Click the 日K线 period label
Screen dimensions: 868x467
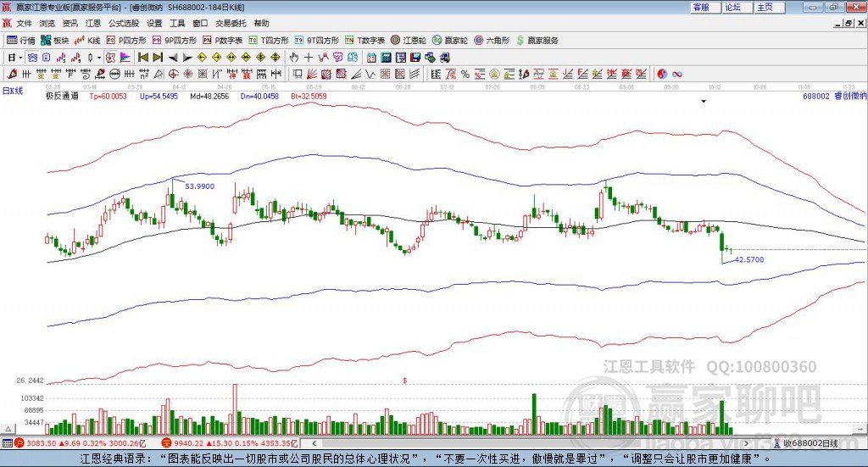tap(13, 91)
